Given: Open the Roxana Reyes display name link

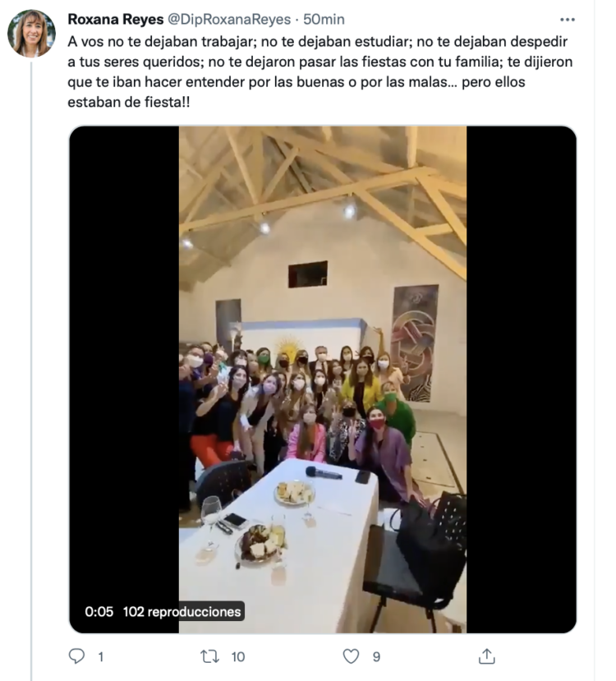Looking at the screenshot, I should tap(115, 19).
